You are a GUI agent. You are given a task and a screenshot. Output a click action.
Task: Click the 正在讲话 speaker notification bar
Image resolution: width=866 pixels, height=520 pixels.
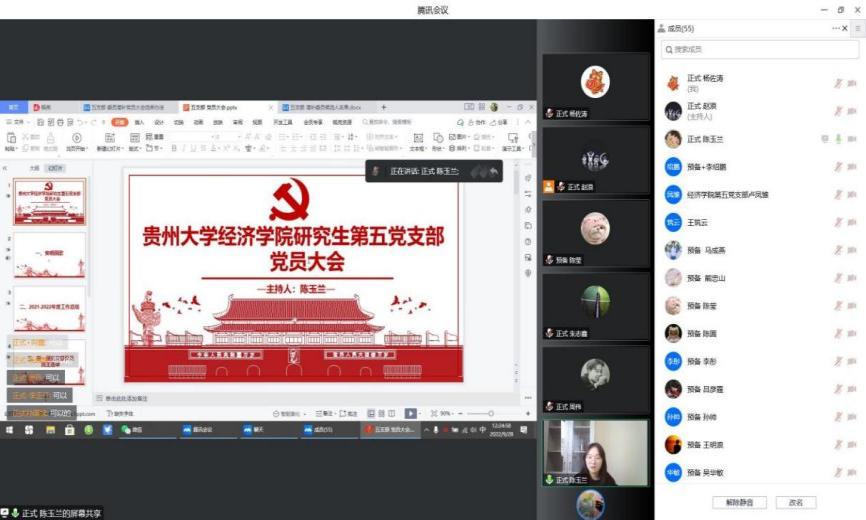(434, 171)
